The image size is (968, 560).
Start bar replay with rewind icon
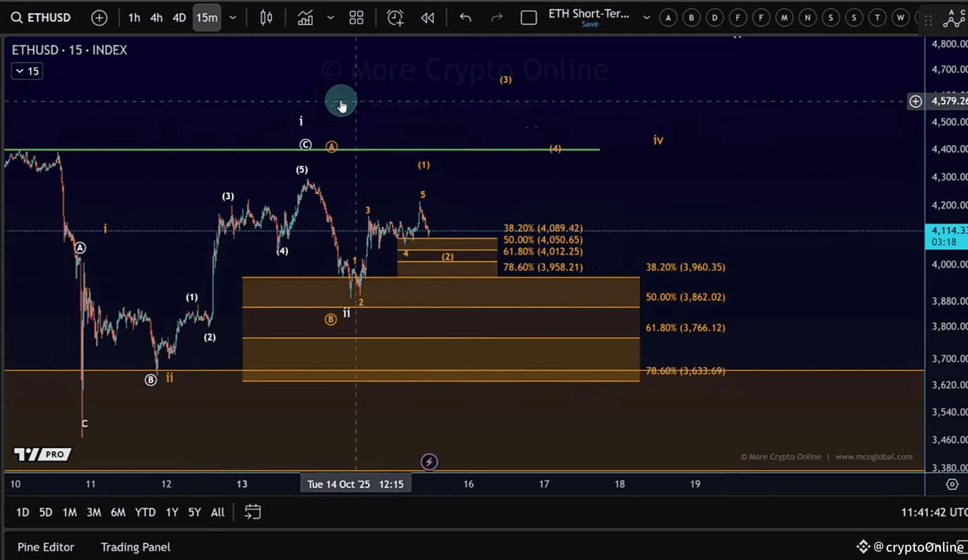click(428, 18)
